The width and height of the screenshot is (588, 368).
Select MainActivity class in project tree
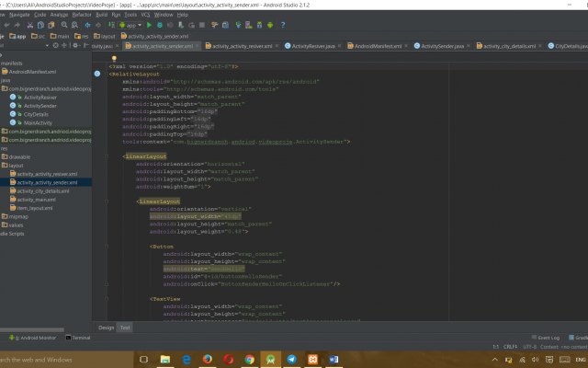[31, 122]
